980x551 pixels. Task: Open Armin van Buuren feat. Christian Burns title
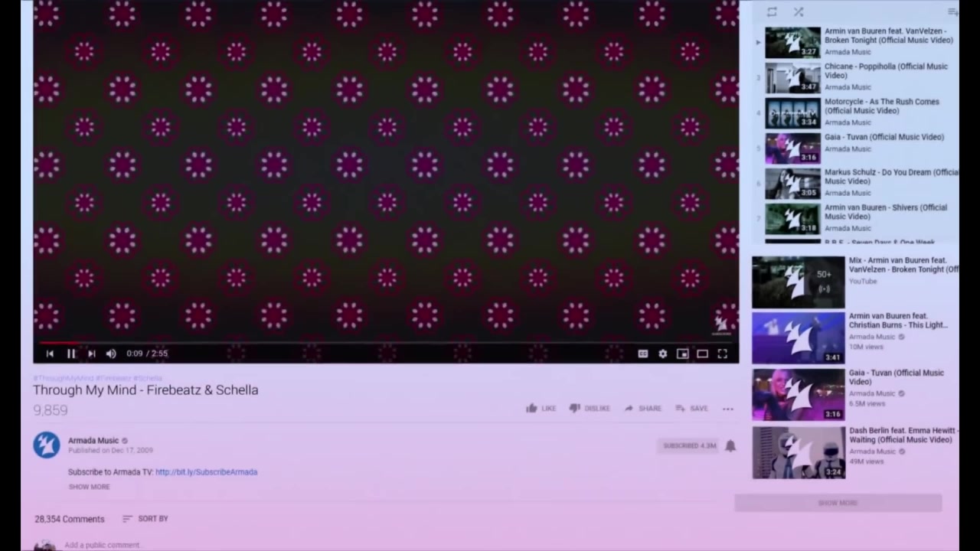click(x=898, y=321)
